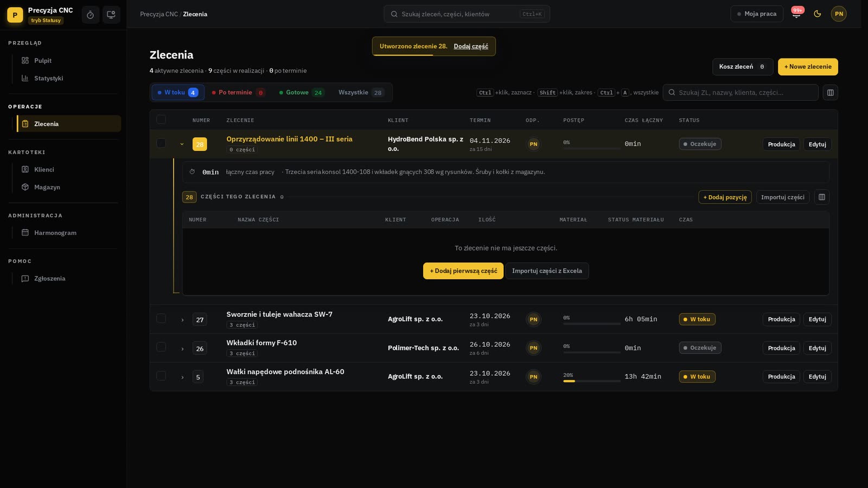Check the box for order 28
The width and height of the screenshot is (868, 488).
click(x=161, y=143)
